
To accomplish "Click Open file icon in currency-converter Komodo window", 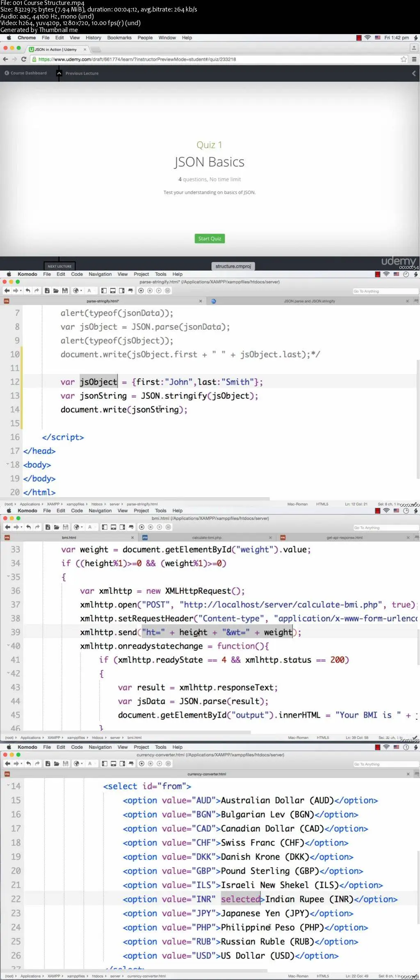I will 56,764.
